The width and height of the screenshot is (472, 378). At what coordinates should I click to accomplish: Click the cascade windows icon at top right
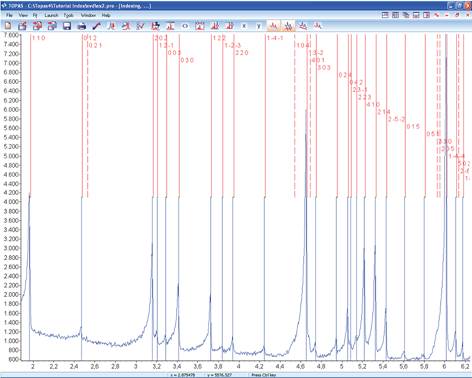(x=406, y=15)
